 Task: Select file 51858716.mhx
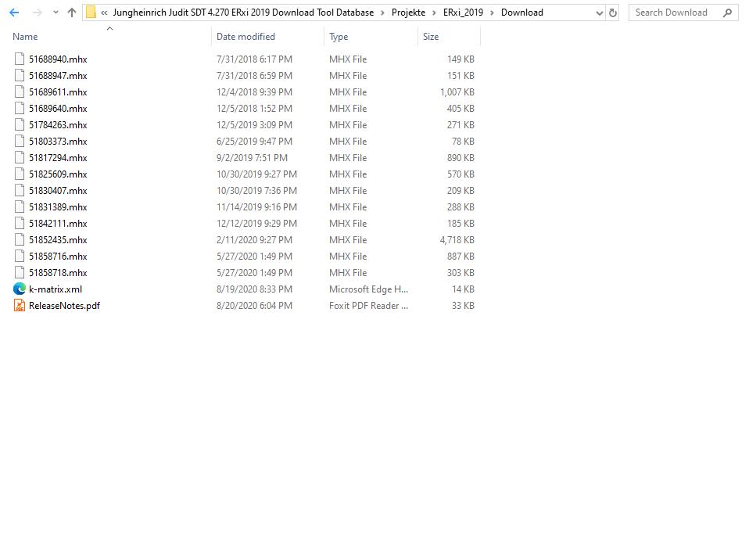point(58,256)
